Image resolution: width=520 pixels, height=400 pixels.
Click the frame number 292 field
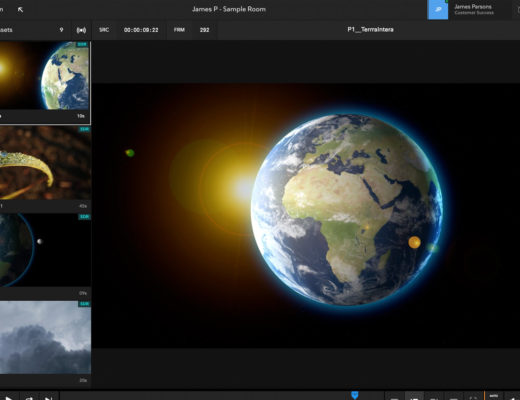[204, 30]
